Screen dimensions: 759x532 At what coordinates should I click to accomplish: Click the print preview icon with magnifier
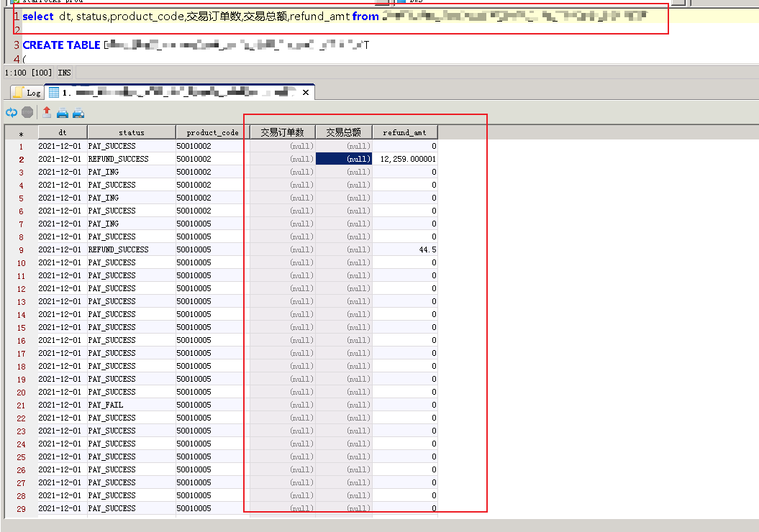78,113
